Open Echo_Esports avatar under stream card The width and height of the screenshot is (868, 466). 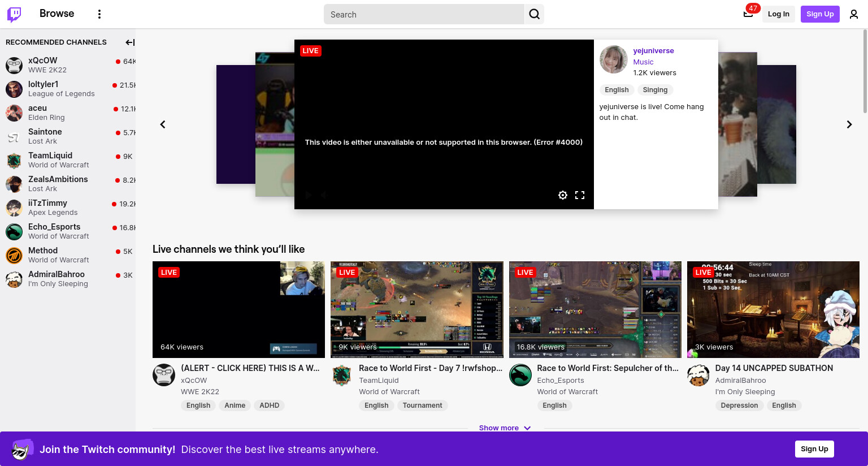click(520, 375)
